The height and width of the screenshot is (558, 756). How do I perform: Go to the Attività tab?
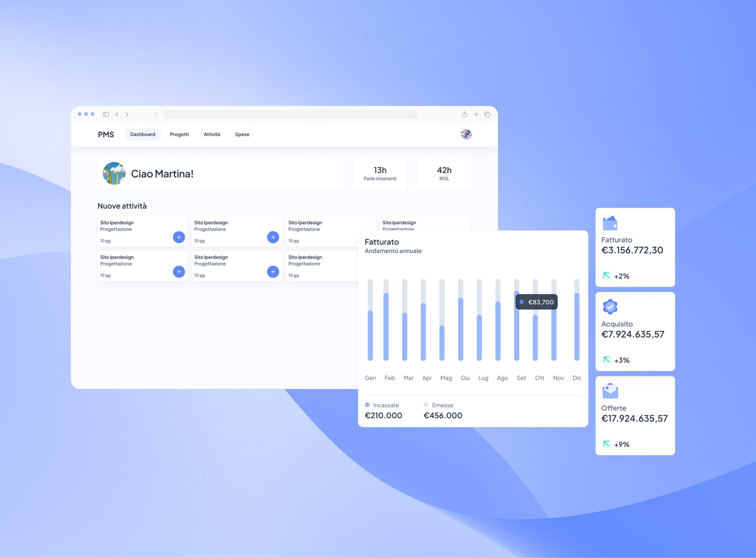coord(212,135)
